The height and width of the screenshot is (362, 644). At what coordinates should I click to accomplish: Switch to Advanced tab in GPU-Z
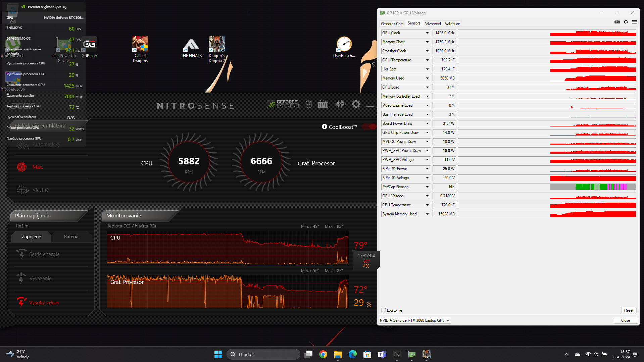(433, 24)
